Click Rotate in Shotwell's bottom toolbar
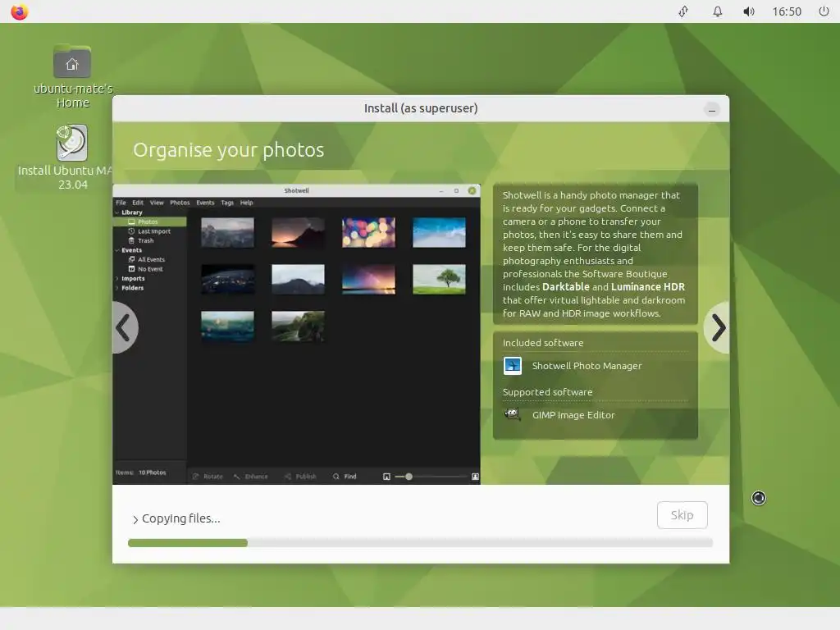Viewport: 840px width, 630px height. 208,477
